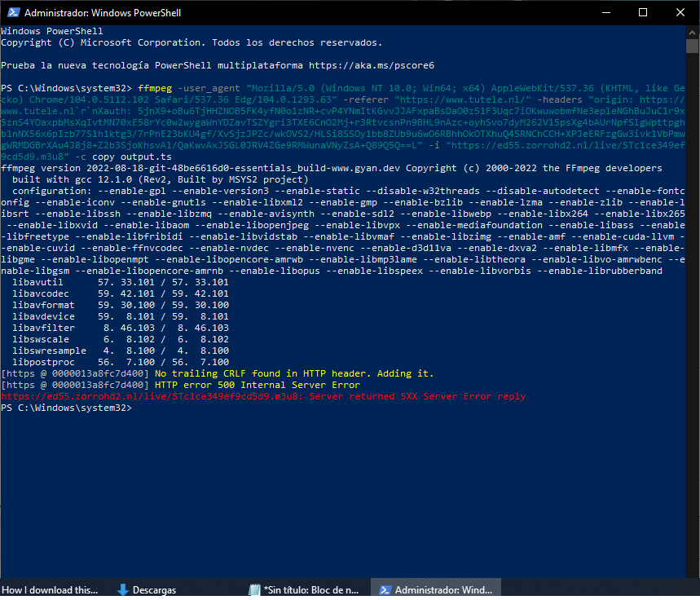The width and height of the screenshot is (700, 600).
Task: Maximize the PowerShell window
Action: pyautogui.click(x=643, y=12)
